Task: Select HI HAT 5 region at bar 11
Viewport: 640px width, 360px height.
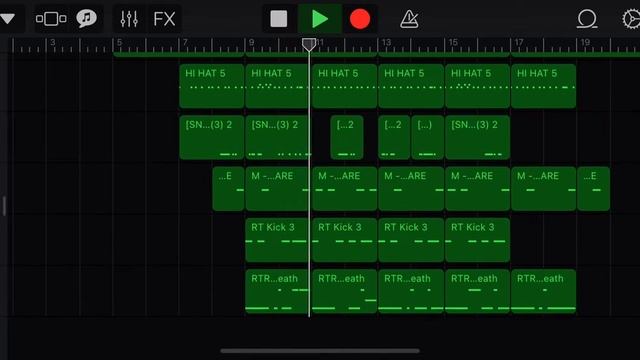Action: [x=344, y=86]
